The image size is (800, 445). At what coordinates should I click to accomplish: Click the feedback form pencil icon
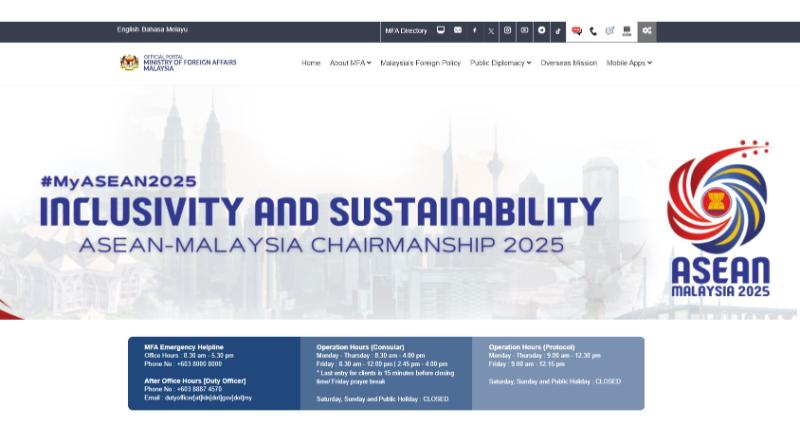[610, 31]
